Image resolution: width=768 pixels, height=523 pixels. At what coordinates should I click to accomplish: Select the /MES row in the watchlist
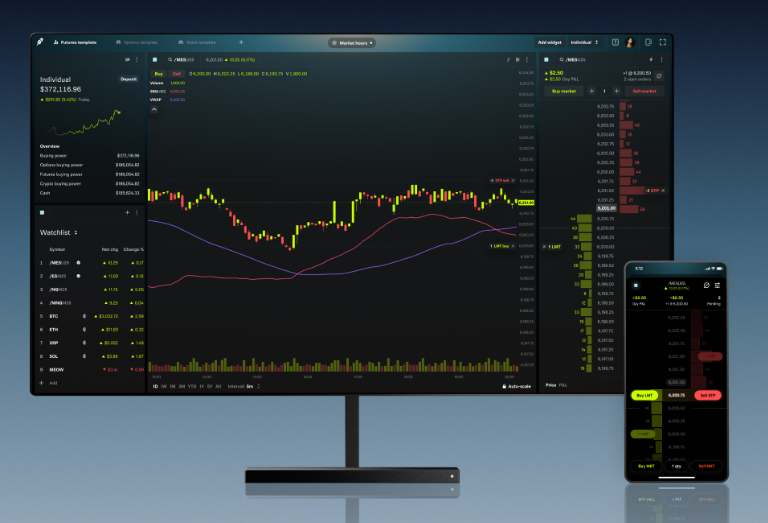point(91,263)
